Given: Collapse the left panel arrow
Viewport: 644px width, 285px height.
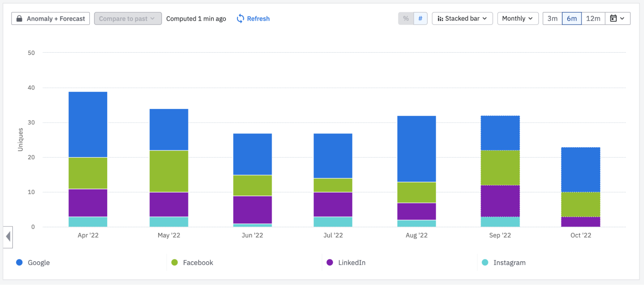Looking at the screenshot, I should (x=8, y=237).
